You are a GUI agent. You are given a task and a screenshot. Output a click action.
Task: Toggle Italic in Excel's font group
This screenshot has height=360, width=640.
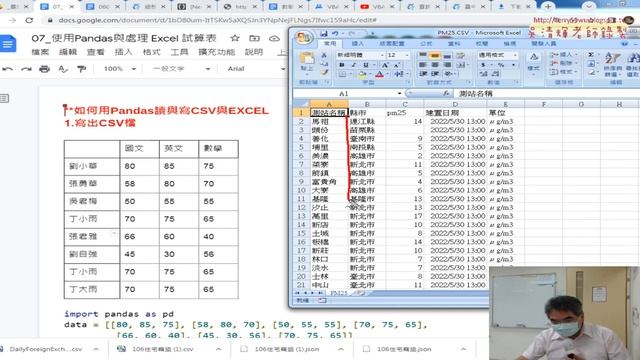[353, 65]
